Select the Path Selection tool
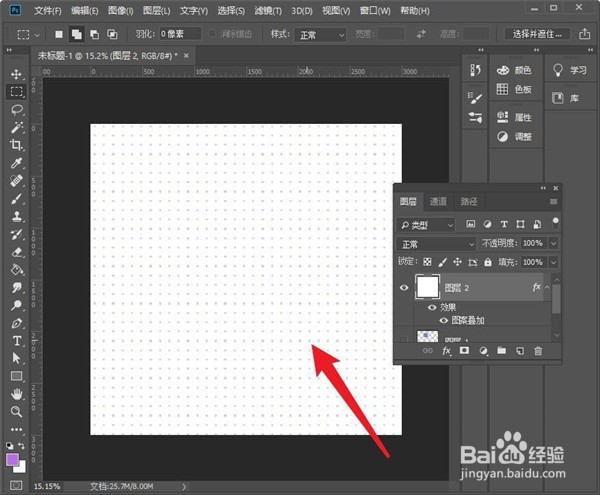Screen dimensions: 600x495 pos(16,358)
